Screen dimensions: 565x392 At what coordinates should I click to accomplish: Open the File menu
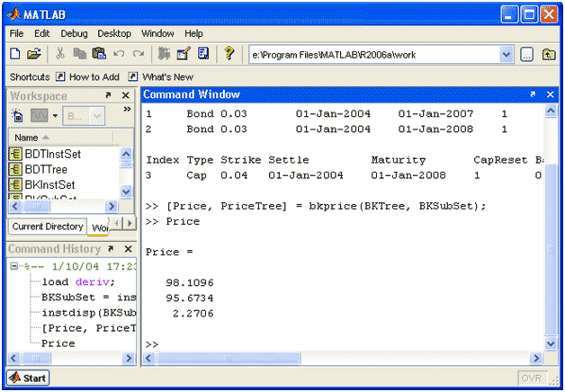tap(16, 33)
